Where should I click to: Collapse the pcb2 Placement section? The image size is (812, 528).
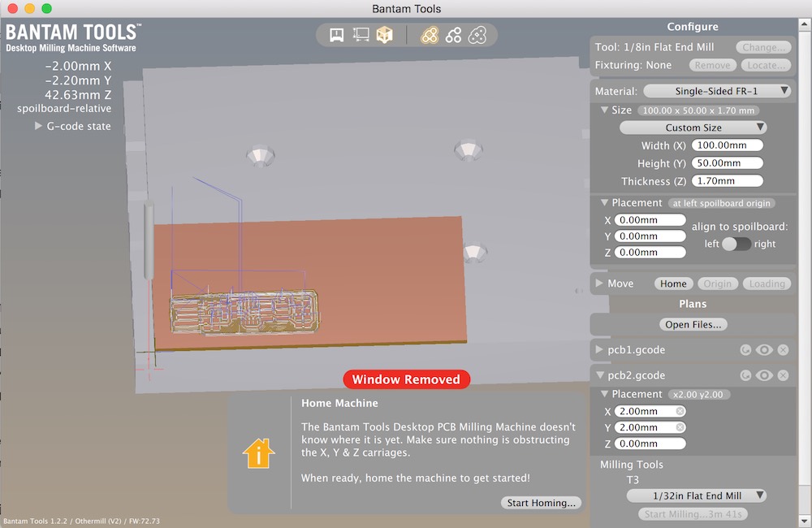coord(604,394)
